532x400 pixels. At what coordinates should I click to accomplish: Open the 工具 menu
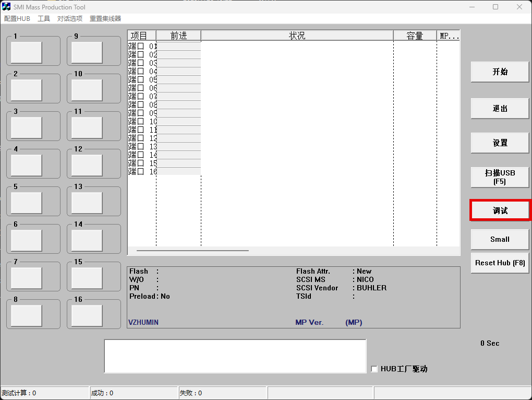click(44, 19)
